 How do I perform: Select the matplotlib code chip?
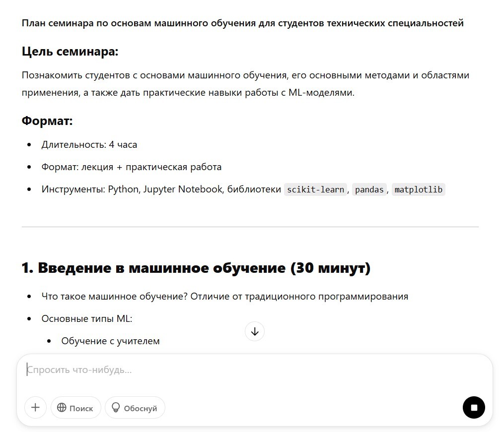coord(418,189)
